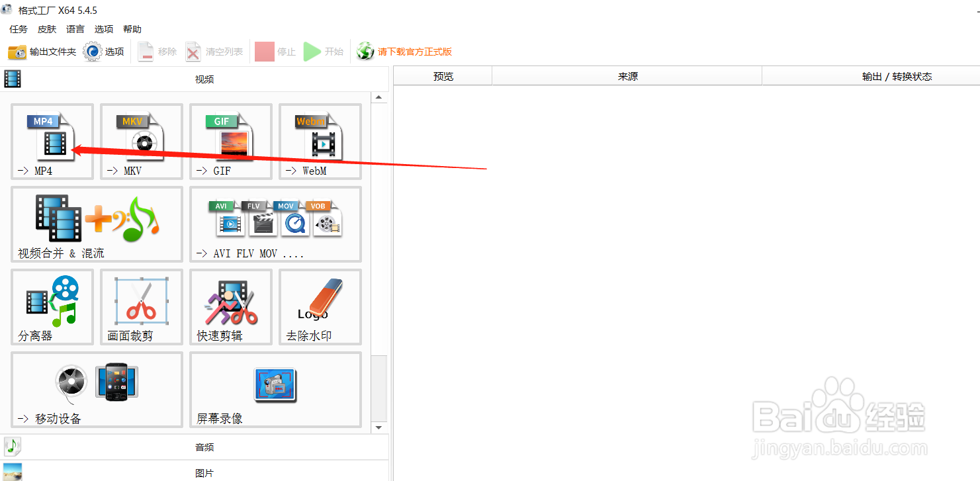Open the 快速剪辑 quick edit tool
The width and height of the screenshot is (980, 481).
(x=231, y=307)
